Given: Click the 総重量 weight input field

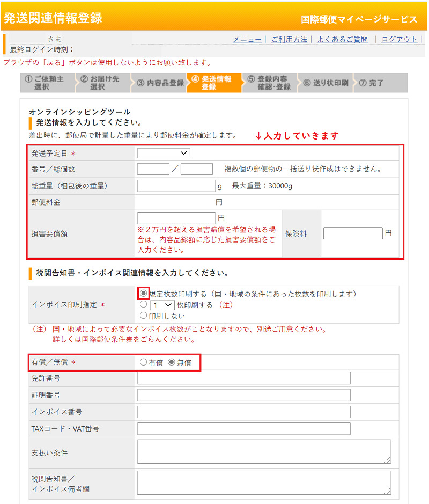Looking at the screenshot, I should (176, 186).
